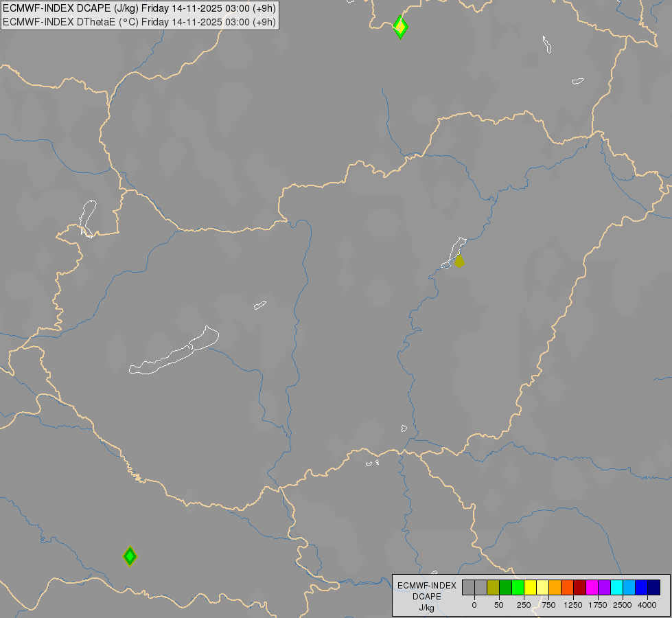Screen dimensions: 672x618
Task: Click the legend value 1750
Action: click(598, 605)
